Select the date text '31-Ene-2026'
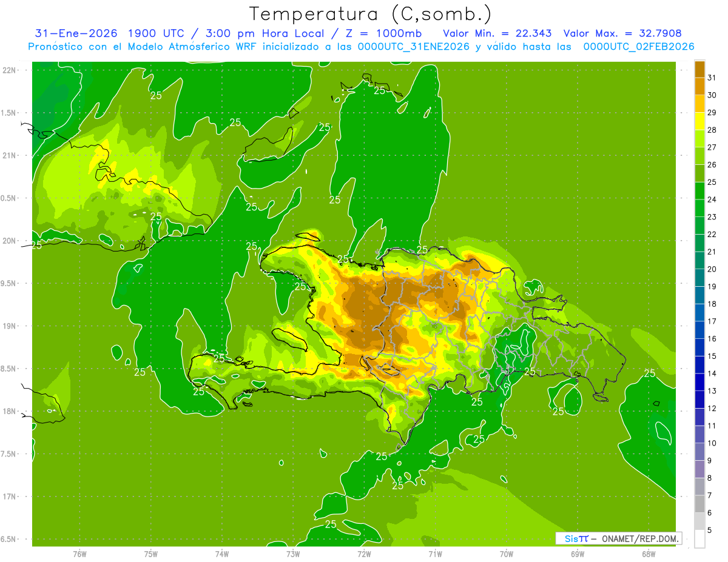The width and height of the screenshot is (728, 562). pyautogui.click(x=76, y=33)
